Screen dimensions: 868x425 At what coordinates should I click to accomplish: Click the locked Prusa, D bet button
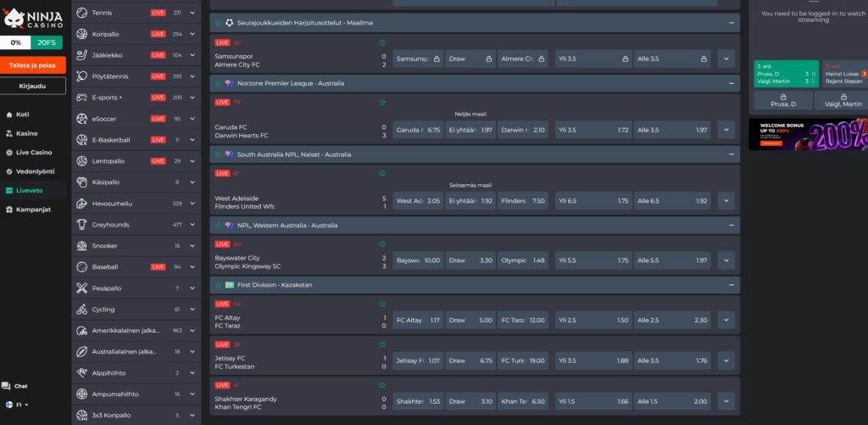click(x=782, y=100)
